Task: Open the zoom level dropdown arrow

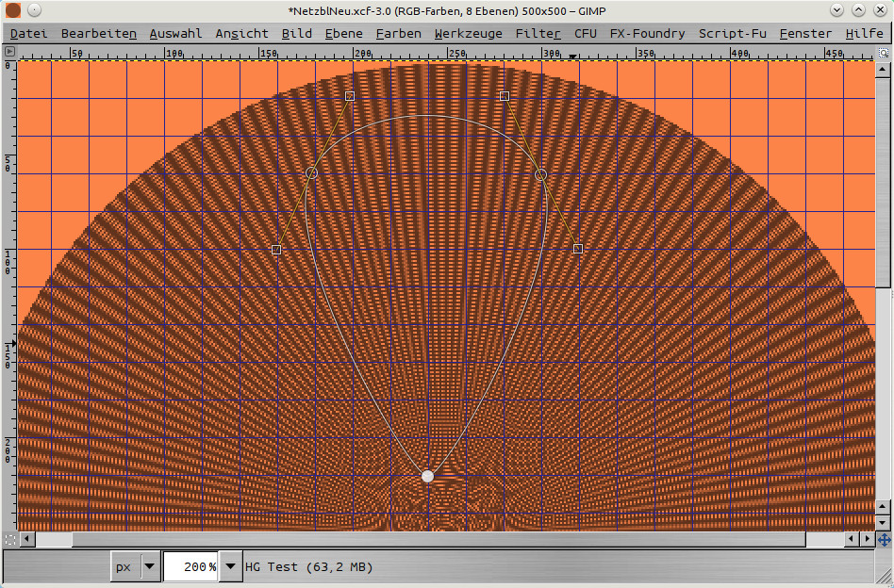Action: tap(228, 567)
